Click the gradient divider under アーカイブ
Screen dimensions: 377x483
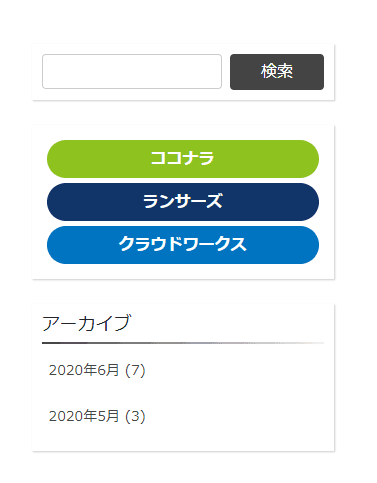(183, 343)
